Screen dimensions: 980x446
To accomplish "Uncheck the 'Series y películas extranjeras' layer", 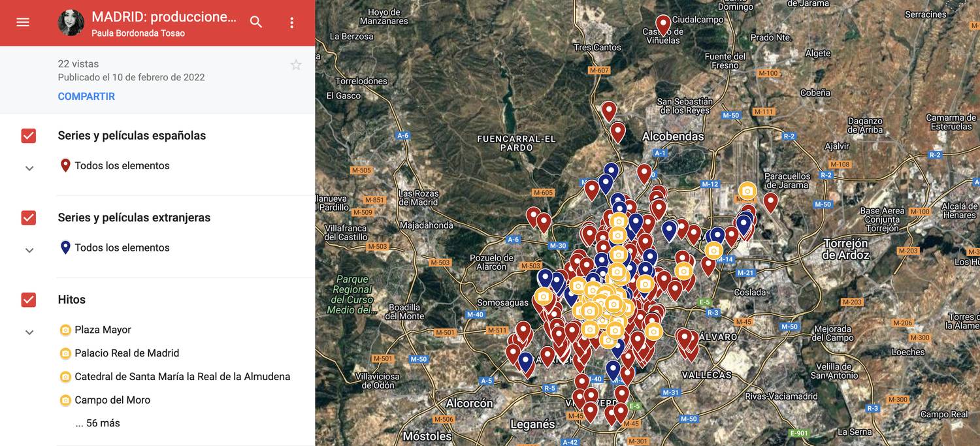I will [29, 218].
